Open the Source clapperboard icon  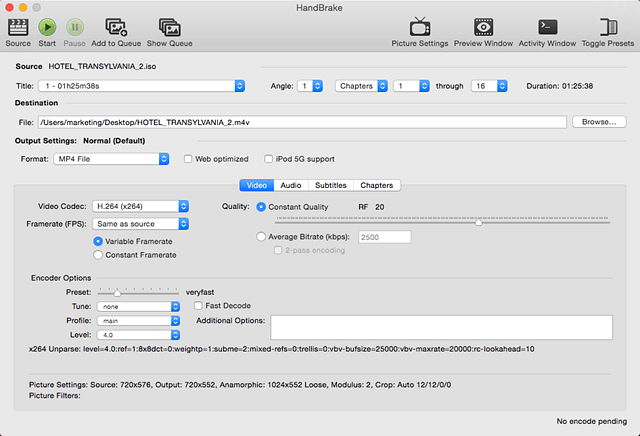(x=18, y=27)
